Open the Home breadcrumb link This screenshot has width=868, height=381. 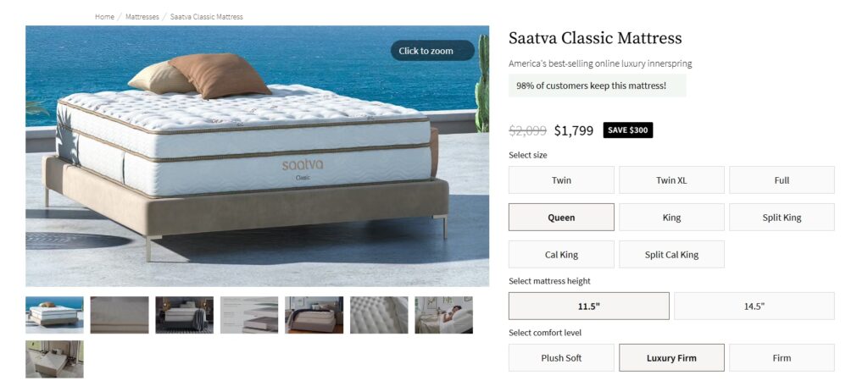click(104, 17)
